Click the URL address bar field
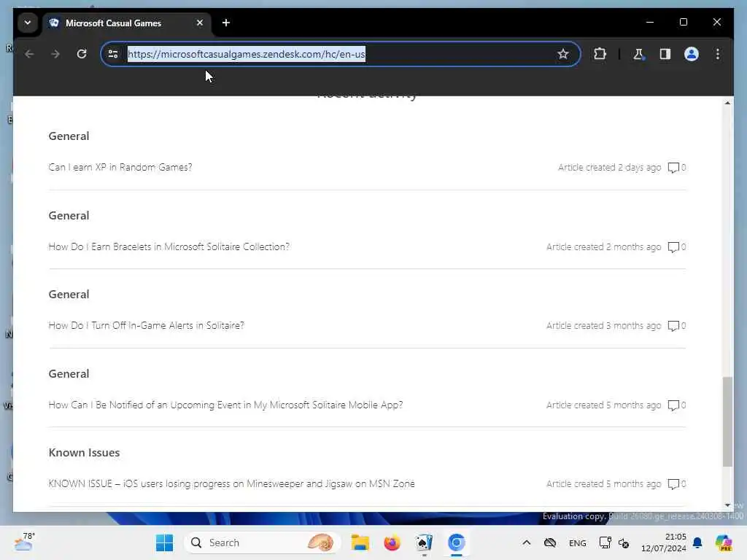747x560 pixels. pyautogui.click(x=340, y=54)
